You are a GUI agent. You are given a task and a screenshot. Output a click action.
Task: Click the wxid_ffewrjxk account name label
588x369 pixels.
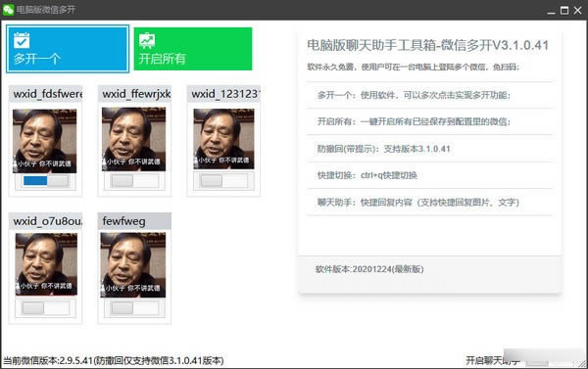point(136,94)
